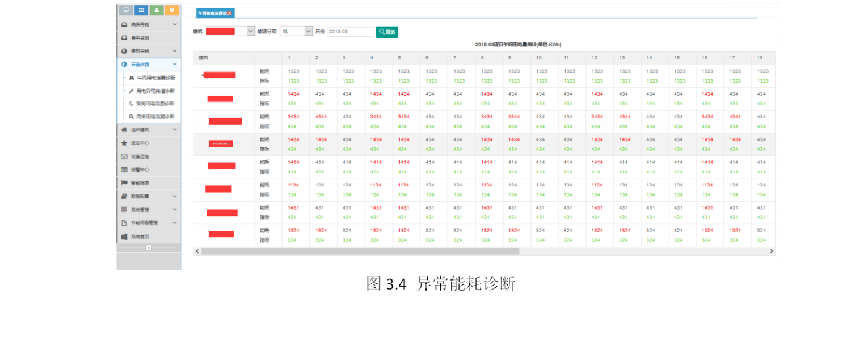
Task: Click the green user icon button
Action: (157, 10)
